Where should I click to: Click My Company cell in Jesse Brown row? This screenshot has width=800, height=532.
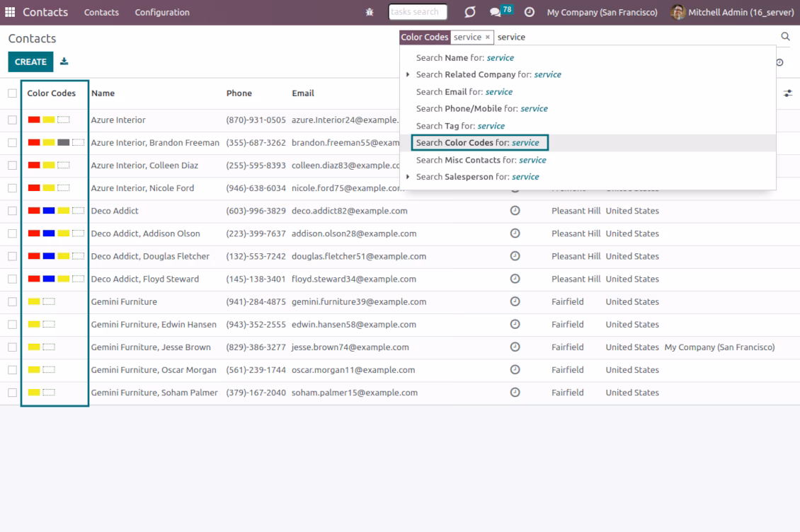point(719,347)
